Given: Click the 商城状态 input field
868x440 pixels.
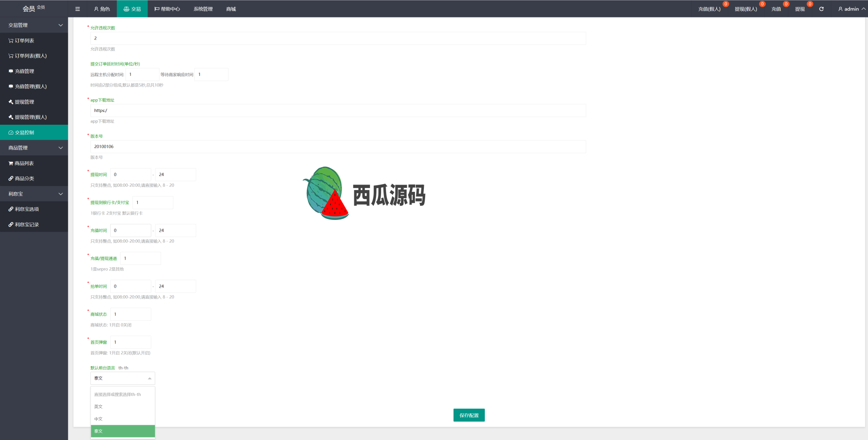Looking at the screenshot, I should coord(131,314).
